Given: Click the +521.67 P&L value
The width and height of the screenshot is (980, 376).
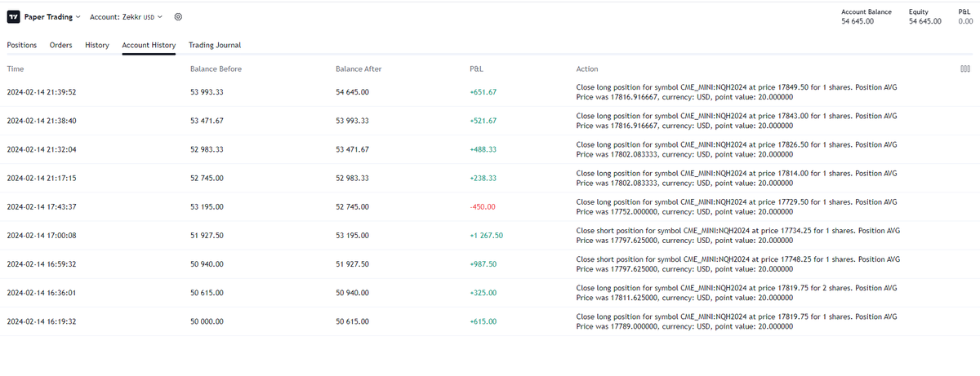Looking at the screenshot, I should 483,121.
